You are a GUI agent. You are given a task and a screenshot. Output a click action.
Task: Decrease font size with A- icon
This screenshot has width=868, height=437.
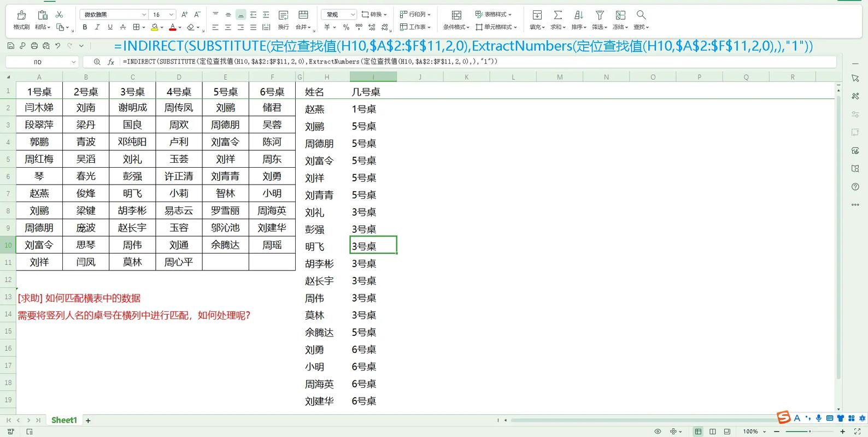pyautogui.click(x=197, y=15)
